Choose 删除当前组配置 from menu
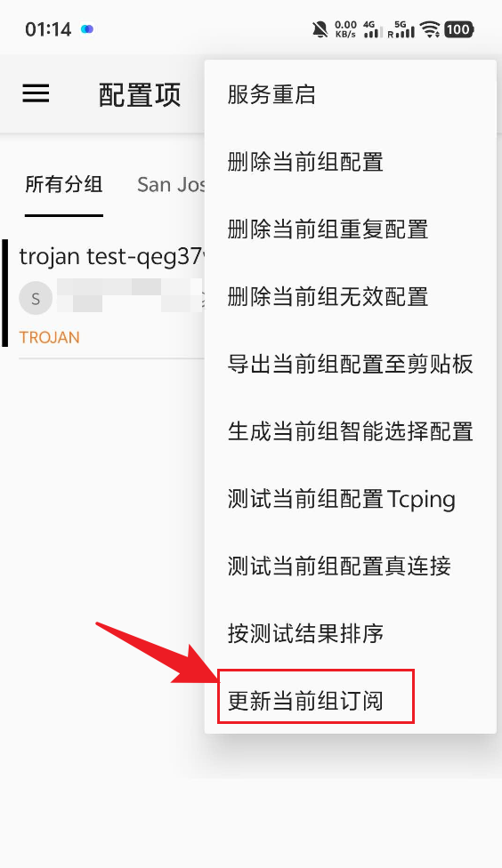This screenshot has width=502, height=868. (350, 162)
